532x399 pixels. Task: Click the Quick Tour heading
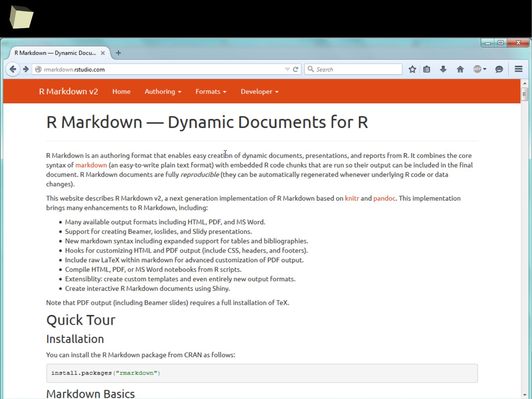(x=81, y=320)
